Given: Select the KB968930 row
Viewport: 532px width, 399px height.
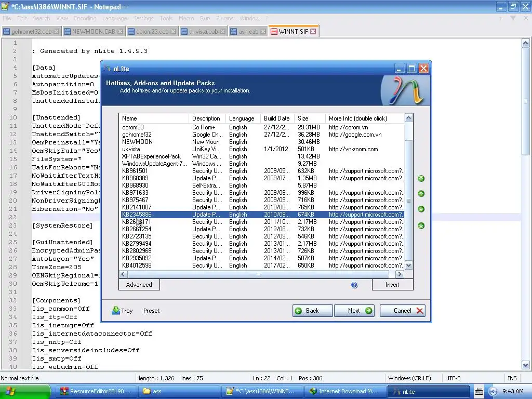Looking at the screenshot, I should coord(262,185).
